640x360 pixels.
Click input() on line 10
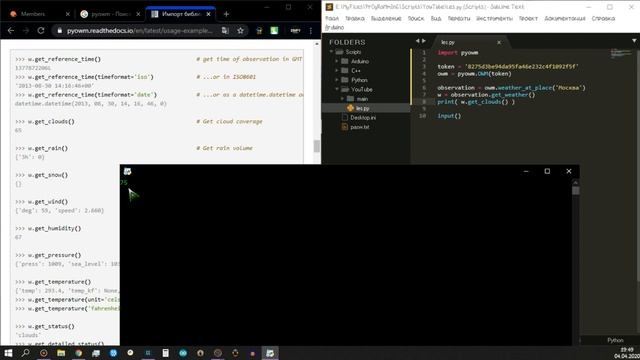pos(449,116)
